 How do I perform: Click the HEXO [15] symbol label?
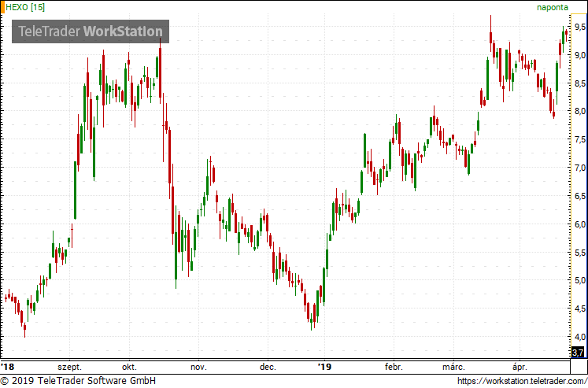25,7
